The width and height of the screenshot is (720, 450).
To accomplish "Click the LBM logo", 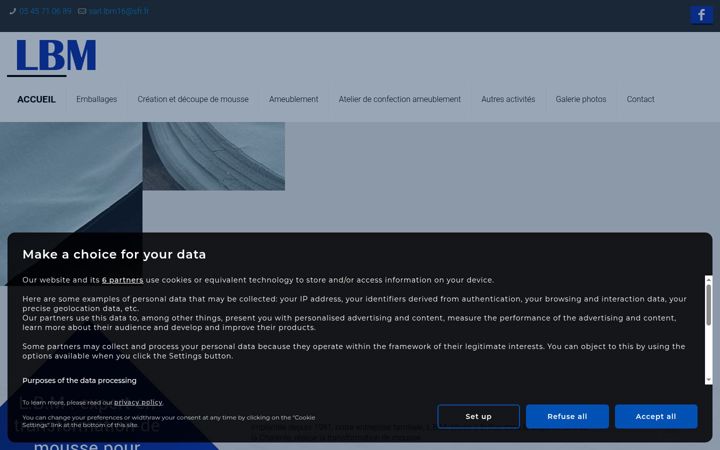I will click(x=56, y=55).
